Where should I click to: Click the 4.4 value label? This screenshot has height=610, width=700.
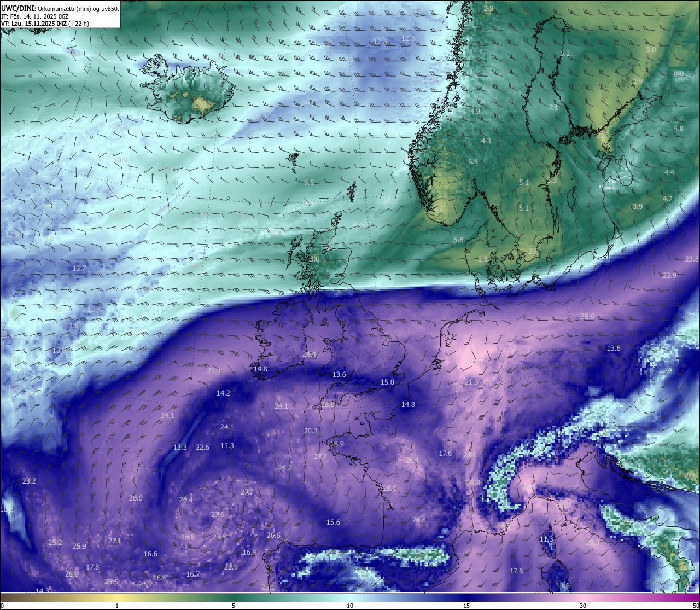click(669, 173)
